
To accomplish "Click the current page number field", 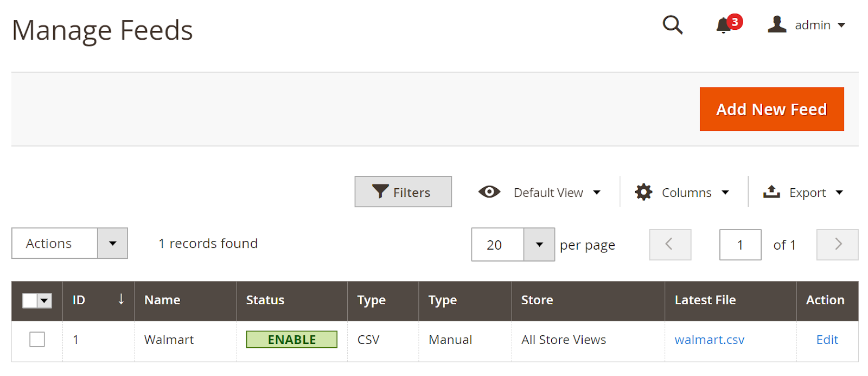I will coord(740,245).
